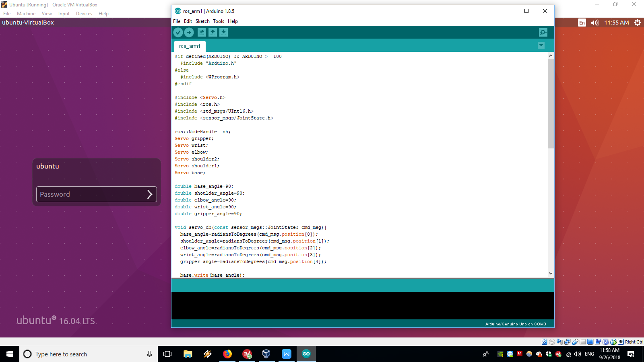Open the Ubuntu system gear menu
This screenshot has height=362, width=644.
(638, 23)
